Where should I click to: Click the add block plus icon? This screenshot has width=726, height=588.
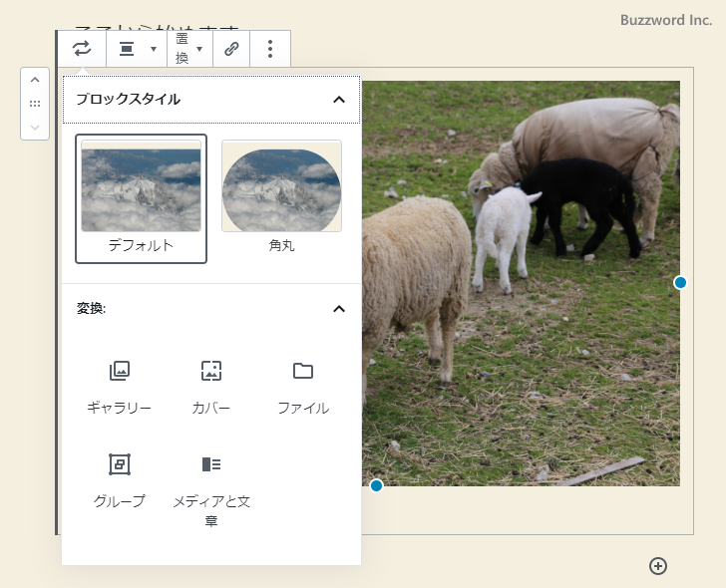(x=658, y=566)
